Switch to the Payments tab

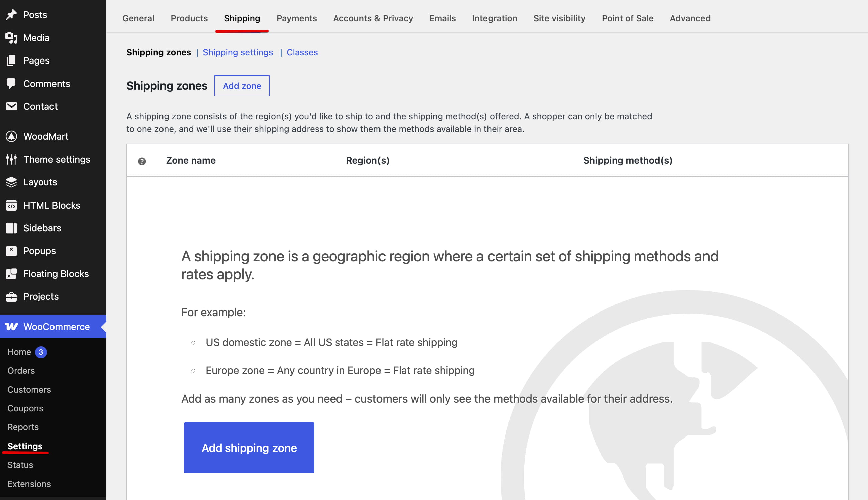coord(297,18)
